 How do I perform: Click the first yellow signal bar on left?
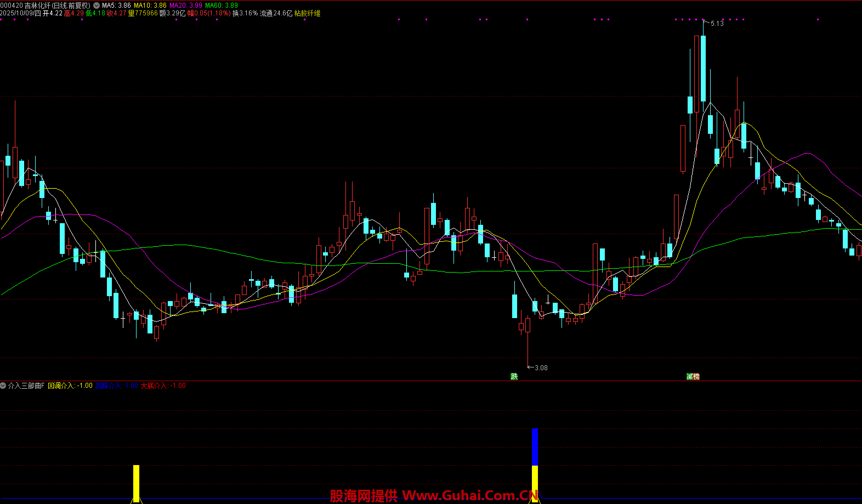tap(137, 482)
